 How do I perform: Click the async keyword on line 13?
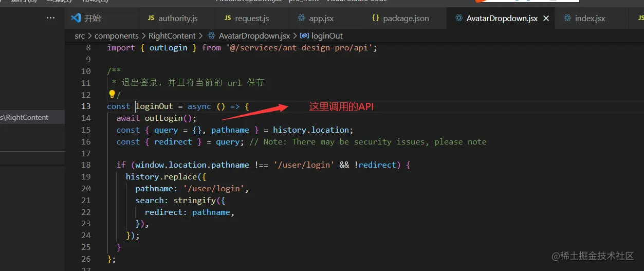coord(199,106)
